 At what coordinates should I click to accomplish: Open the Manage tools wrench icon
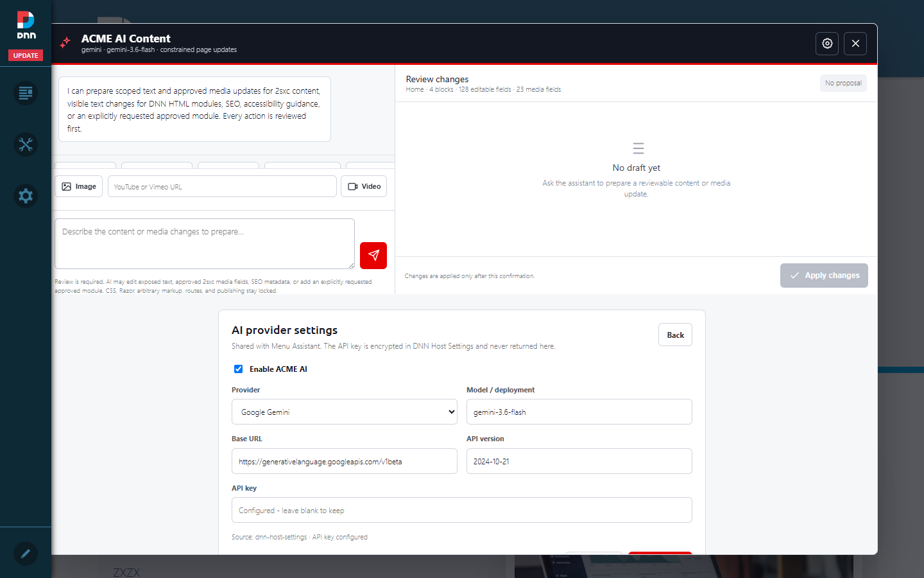click(26, 144)
